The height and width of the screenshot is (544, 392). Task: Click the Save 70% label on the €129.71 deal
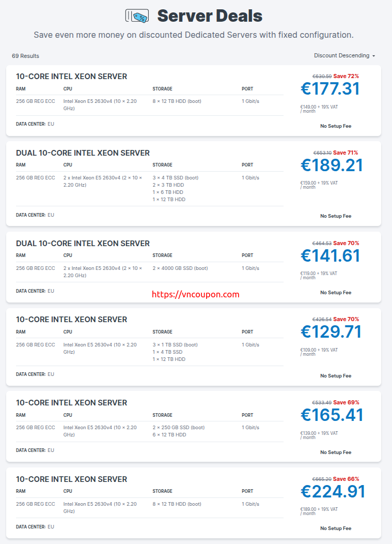pyautogui.click(x=346, y=319)
